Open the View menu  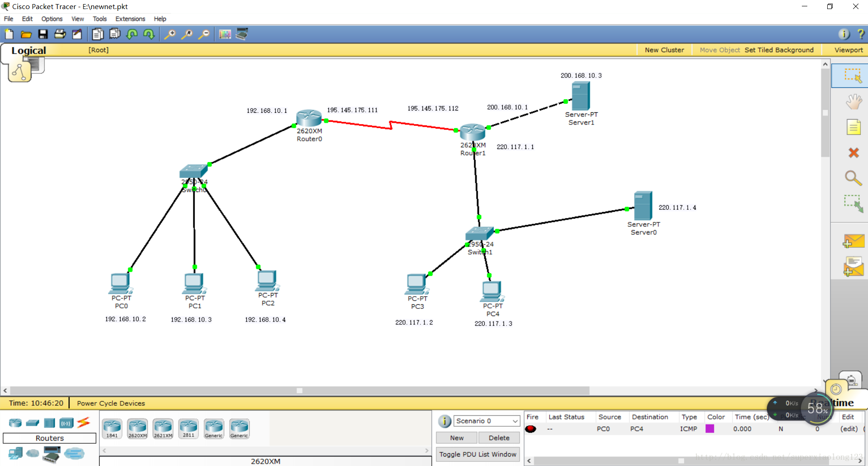point(77,19)
